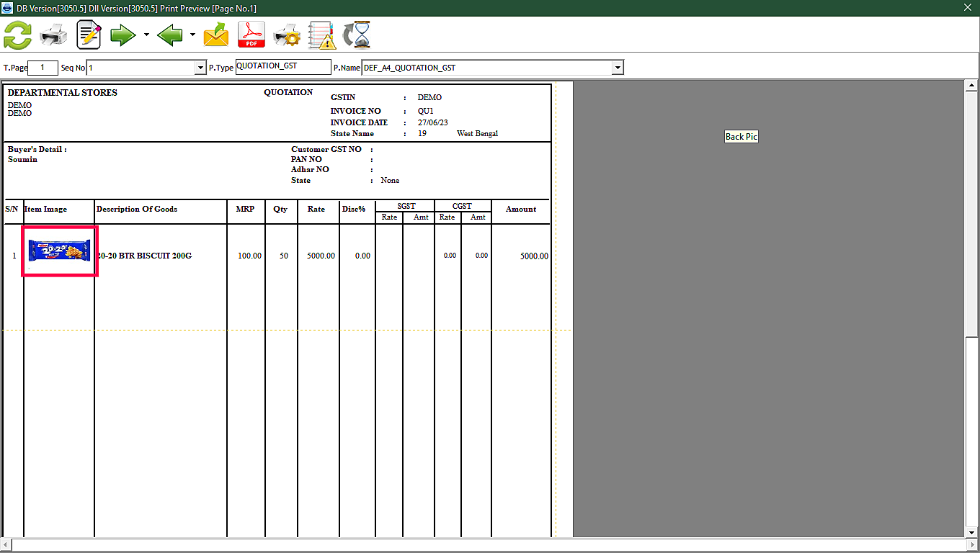This screenshot has width=980, height=553.
Task: Click buyer name Soumin
Action: [x=22, y=160]
